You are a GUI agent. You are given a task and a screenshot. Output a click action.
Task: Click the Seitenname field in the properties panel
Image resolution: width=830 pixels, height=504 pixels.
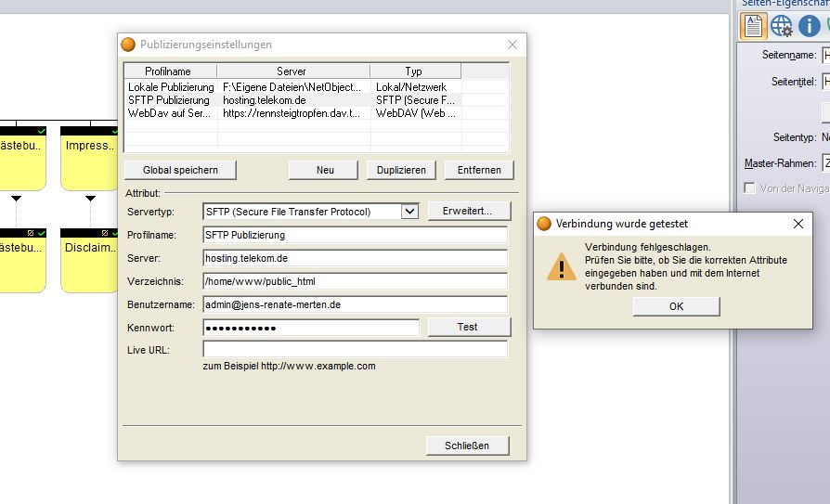(x=825, y=55)
